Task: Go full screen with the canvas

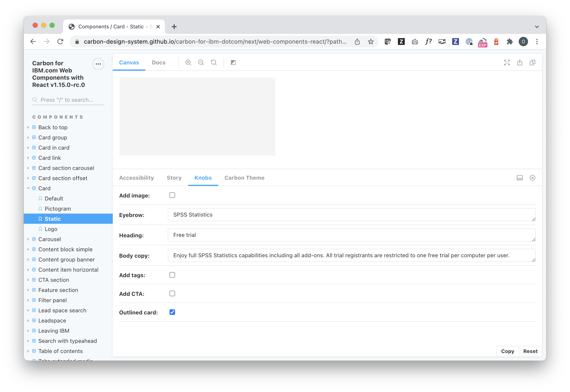Action: click(507, 62)
